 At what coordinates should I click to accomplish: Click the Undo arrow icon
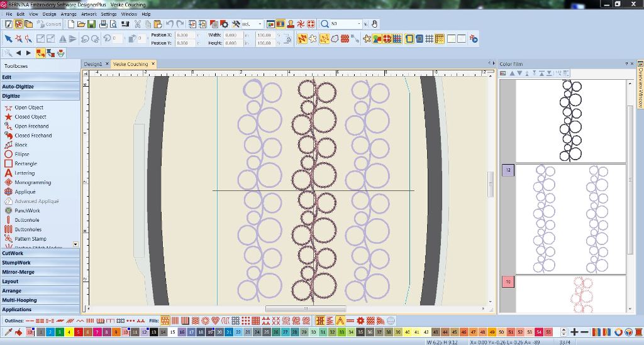point(170,25)
